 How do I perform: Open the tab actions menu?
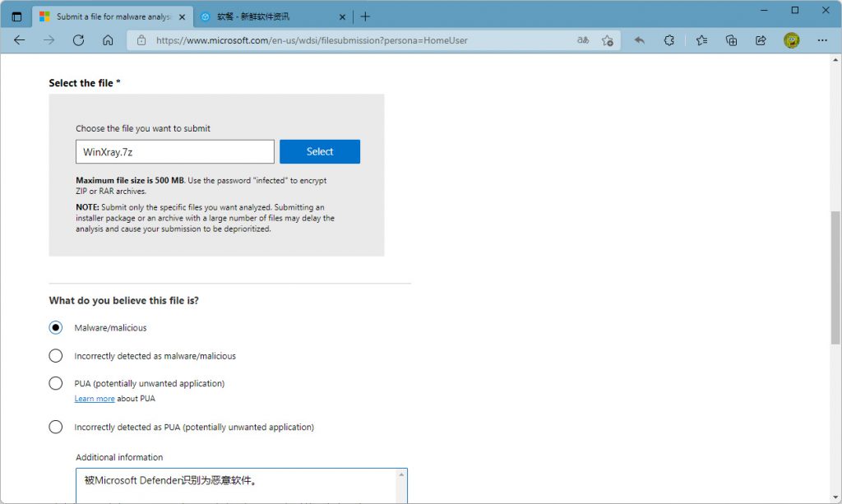tap(16, 16)
